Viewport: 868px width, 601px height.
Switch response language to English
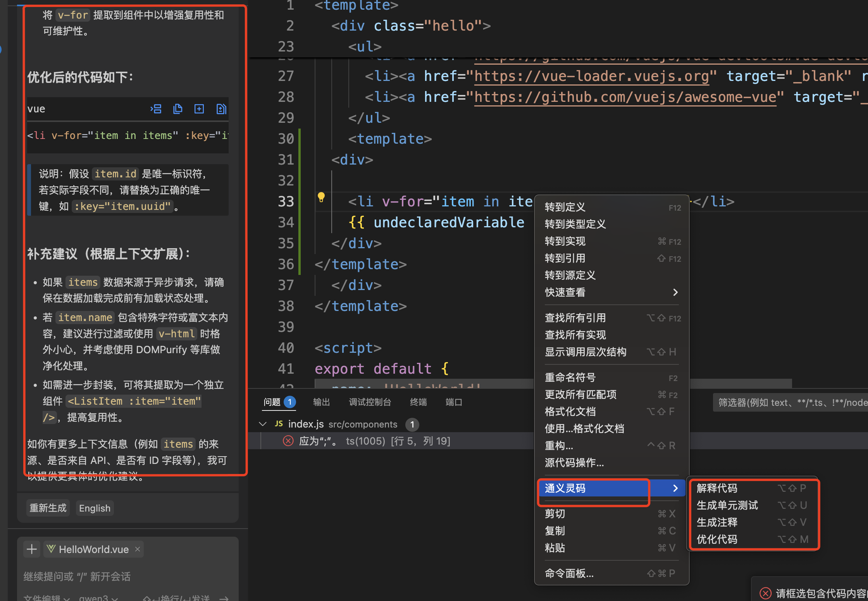95,508
